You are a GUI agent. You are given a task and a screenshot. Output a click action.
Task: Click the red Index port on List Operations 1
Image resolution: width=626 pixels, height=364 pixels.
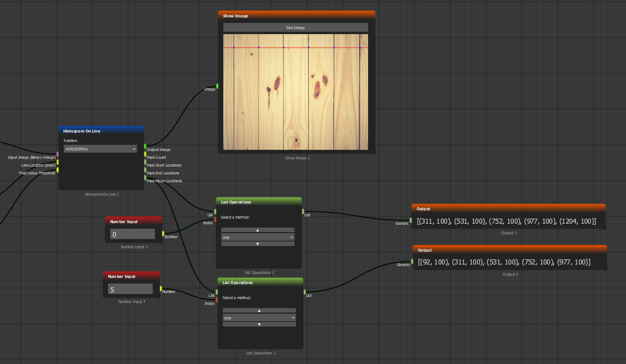pos(215,220)
